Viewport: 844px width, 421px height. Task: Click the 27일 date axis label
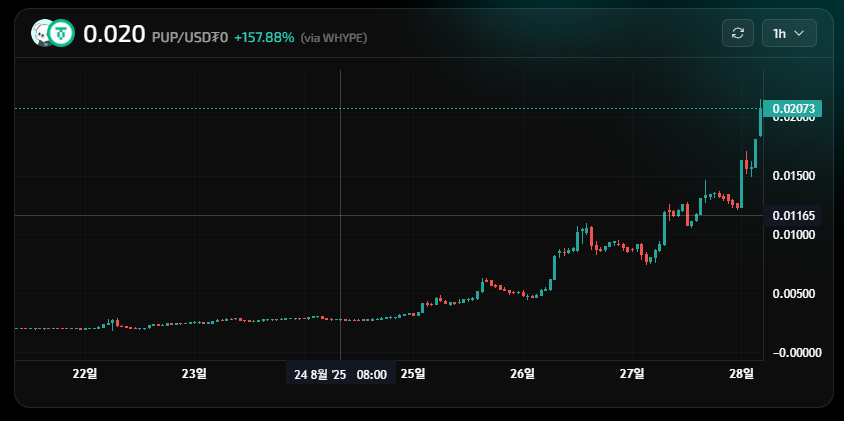[x=632, y=374]
